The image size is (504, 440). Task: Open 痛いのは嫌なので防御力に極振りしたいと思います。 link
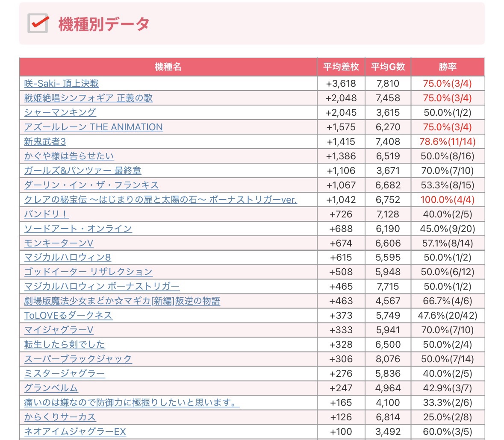[x=132, y=403]
